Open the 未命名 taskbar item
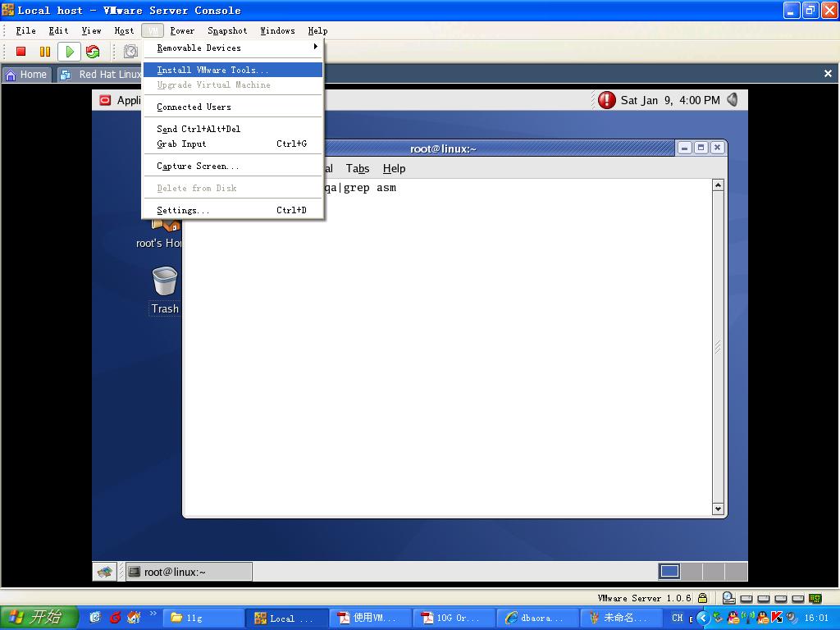Viewport: 840px width, 630px height. (621, 618)
